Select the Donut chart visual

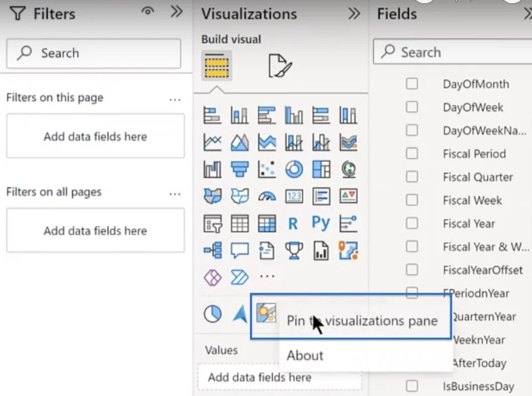(294, 169)
